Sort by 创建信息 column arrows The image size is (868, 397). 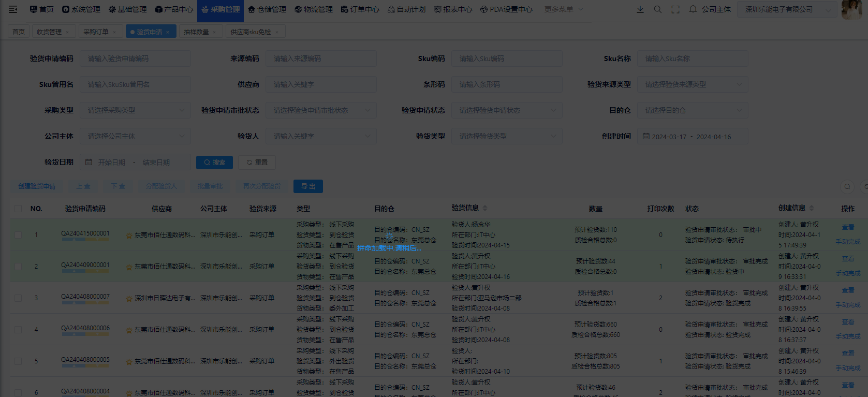coord(812,208)
